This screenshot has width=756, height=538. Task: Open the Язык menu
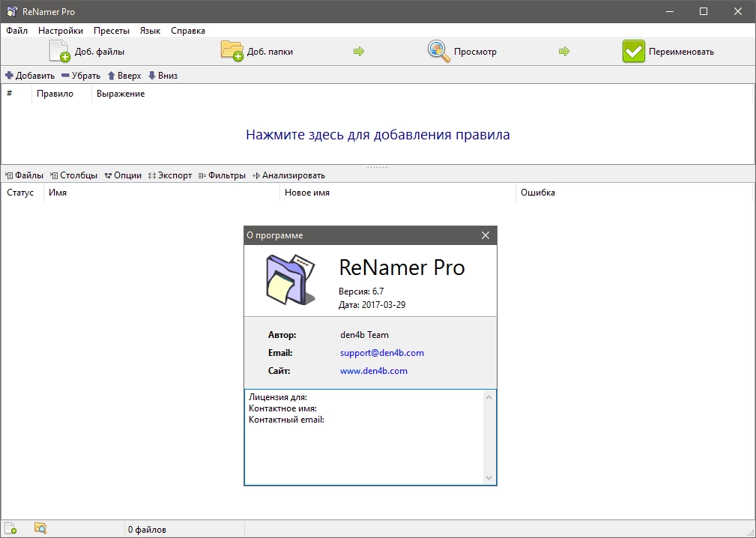tap(150, 31)
